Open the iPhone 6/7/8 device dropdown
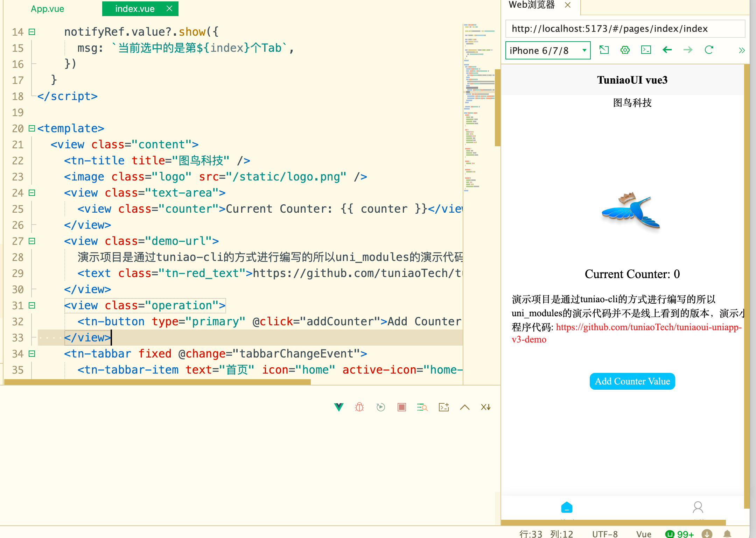Viewport: 756px width, 538px height. [x=548, y=50]
